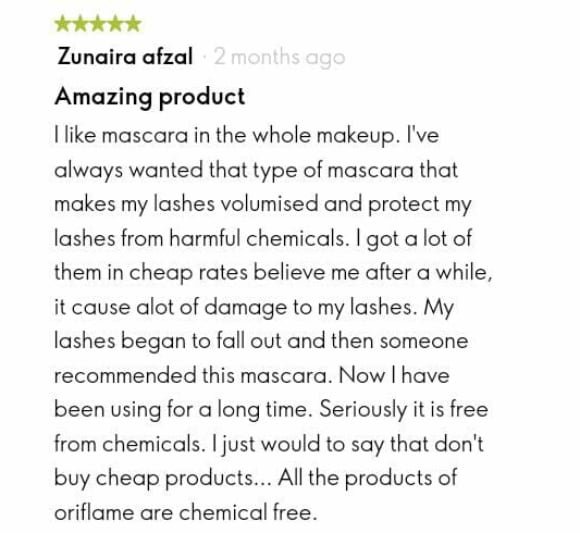
Task: Click the first green rating star
Action: tap(63, 24)
